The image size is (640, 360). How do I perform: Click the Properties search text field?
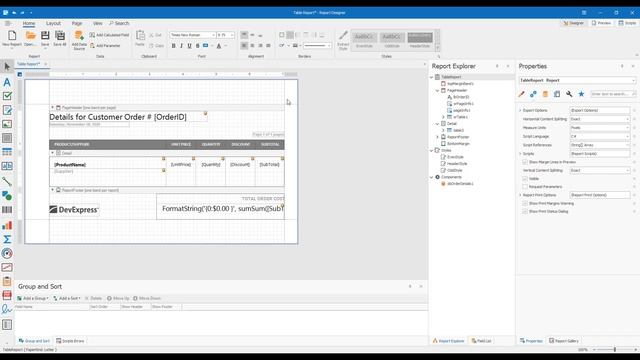coord(613,94)
